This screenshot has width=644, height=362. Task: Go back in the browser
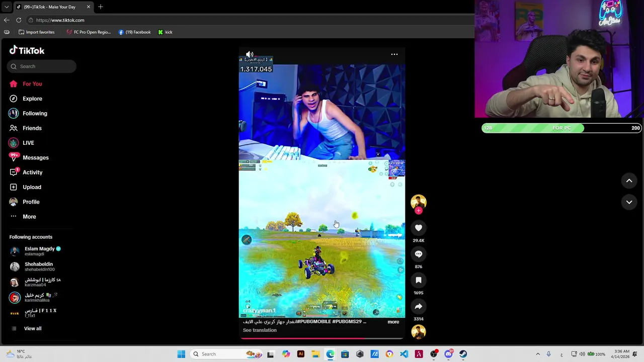(6, 20)
